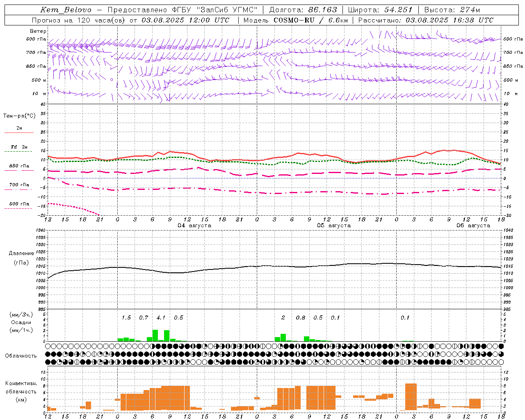
Task: Select the "ЗапСиб УГМС" provider text
Action: [x=227, y=10]
